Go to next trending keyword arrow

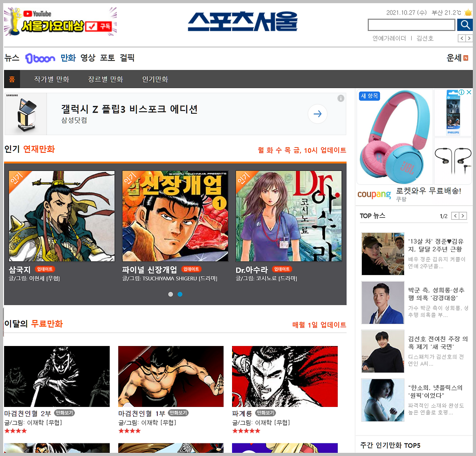point(469,38)
